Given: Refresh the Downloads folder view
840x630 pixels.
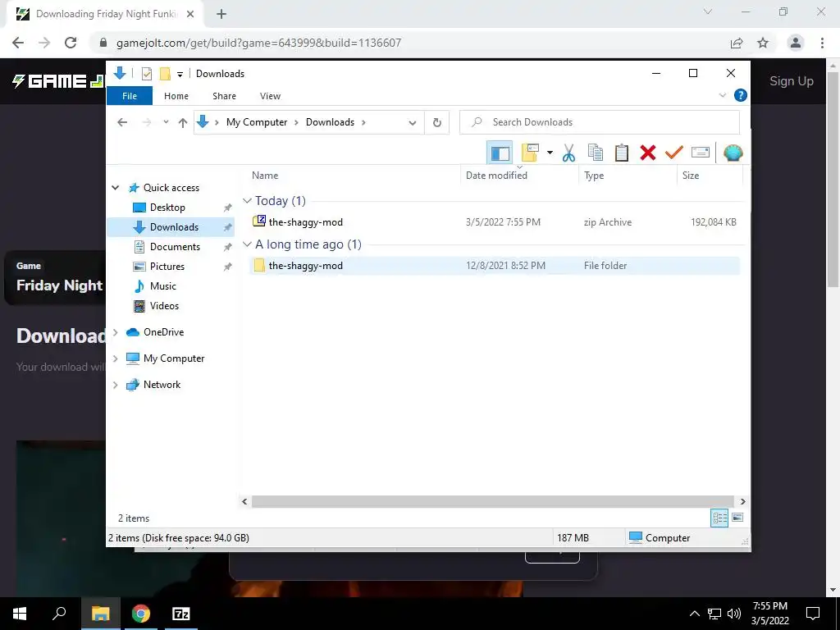Looking at the screenshot, I should pyautogui.click(x=437, y=123).
